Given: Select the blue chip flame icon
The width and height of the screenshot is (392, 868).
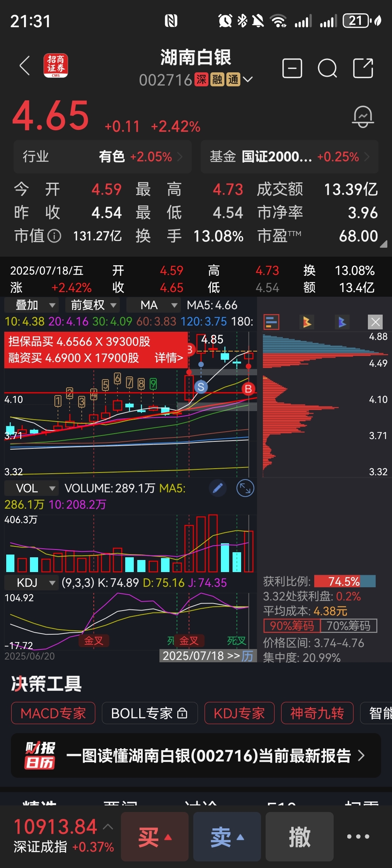Looking at the screenshot, I should [x=342, y=322].
